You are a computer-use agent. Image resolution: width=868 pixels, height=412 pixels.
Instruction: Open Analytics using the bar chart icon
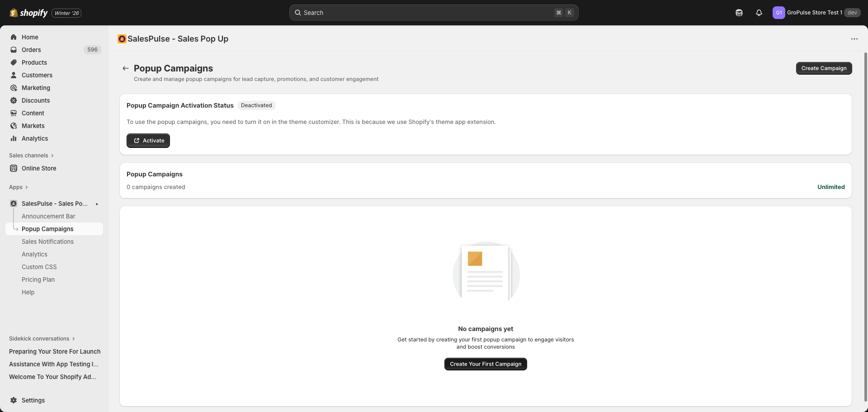click(14, 138)
